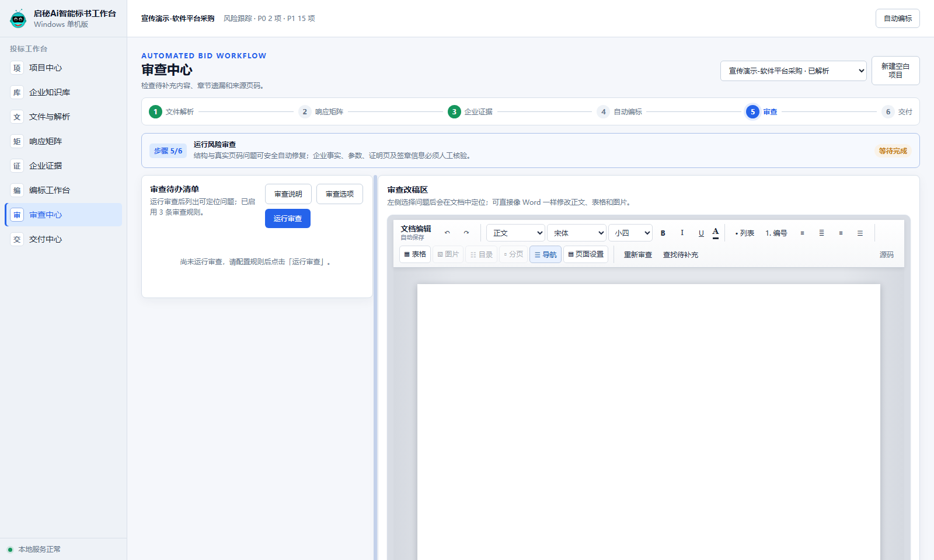This screenshot has height=560, width=934.
Task: Justify text in the editor toolbar
Action: (x=860, y=233)
